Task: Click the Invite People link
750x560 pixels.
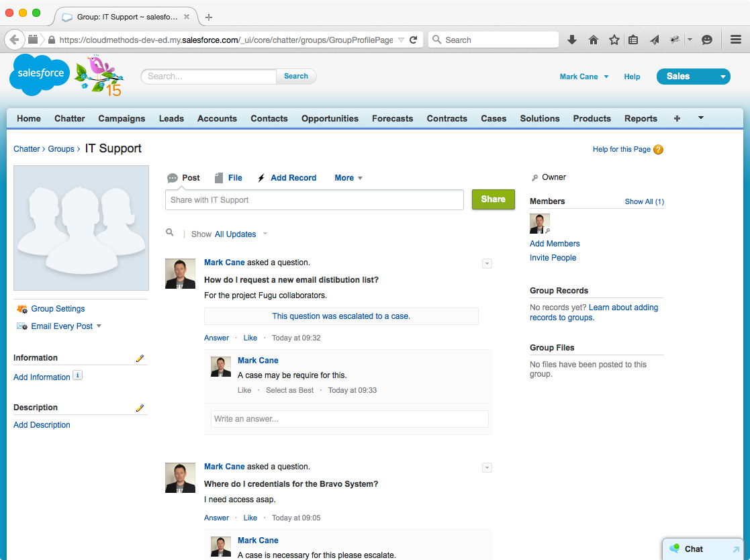Action: click(553, 258)
